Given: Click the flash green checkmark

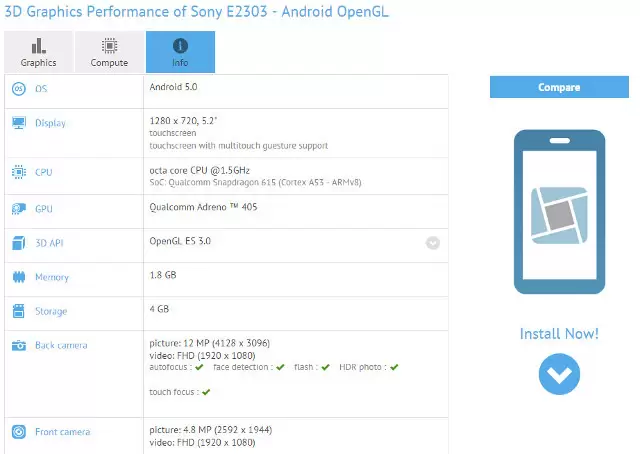Looking at the screenshot, I should point(325,367).
